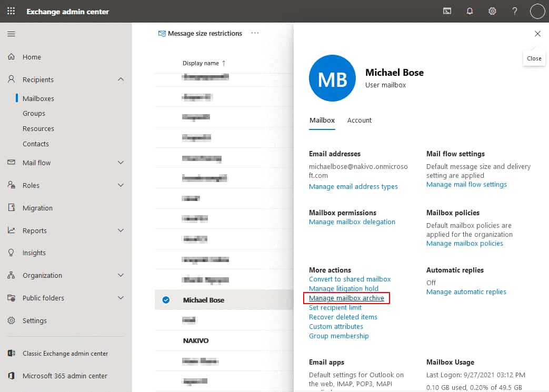Open the Message size restrictions more options menu
Screen dimensions: 549x392
pyautogui.click(x=255, y=33)
